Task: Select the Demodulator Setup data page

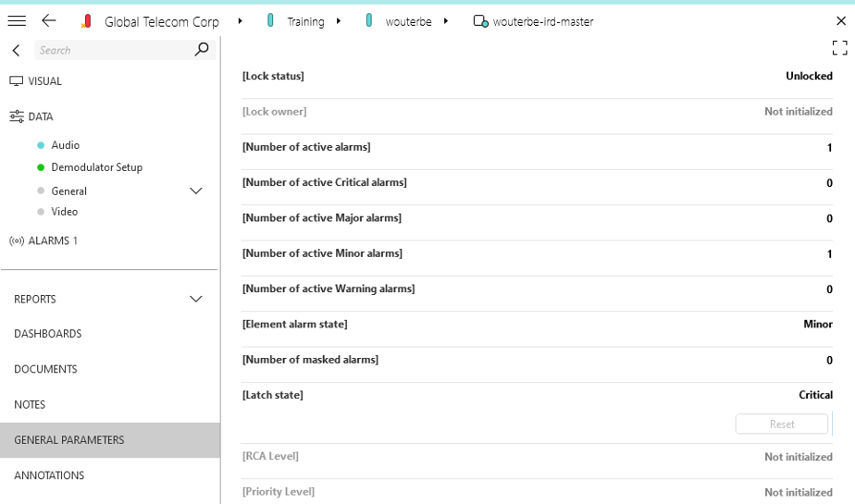Action: tap(96, 167)
